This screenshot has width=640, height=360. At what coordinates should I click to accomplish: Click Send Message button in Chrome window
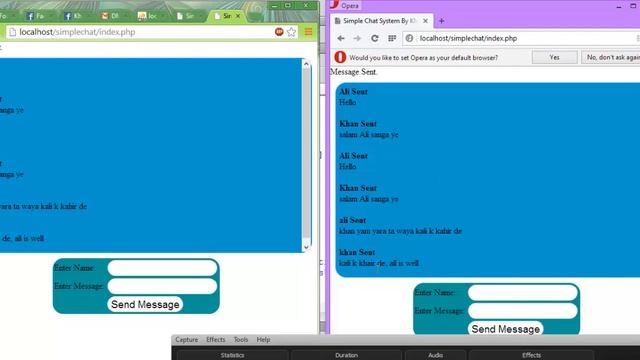tap(145, 304)
